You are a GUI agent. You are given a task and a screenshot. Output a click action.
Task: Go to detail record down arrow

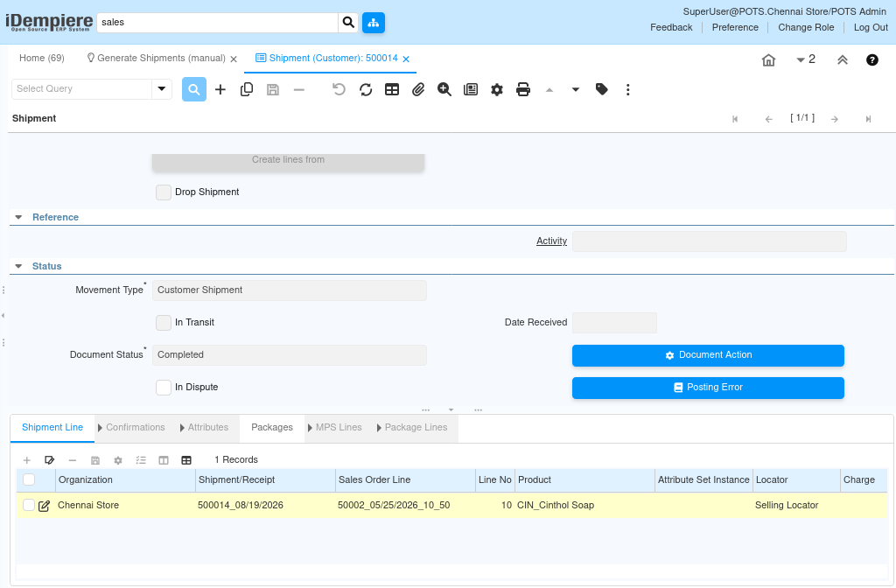coord(576,89)
